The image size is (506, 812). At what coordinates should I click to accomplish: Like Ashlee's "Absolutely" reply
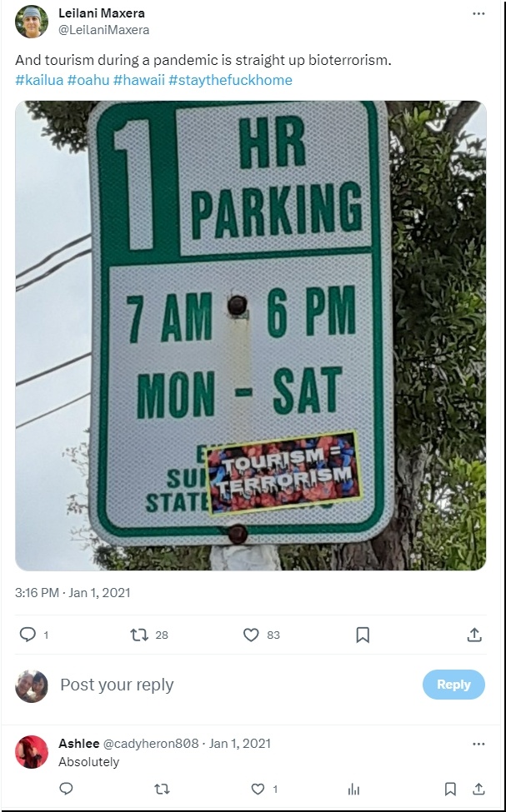258,789
